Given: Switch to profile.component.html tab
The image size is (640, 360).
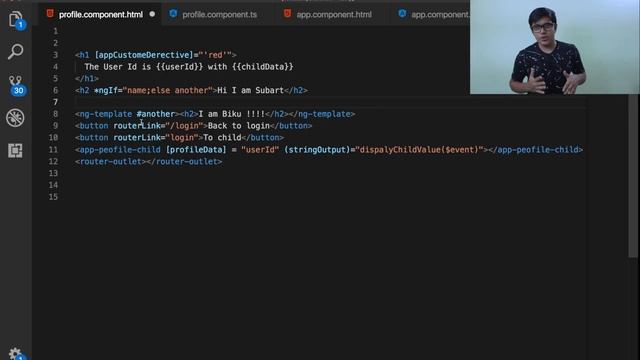Looking at the screenshot, I should (x=101, y=15).
